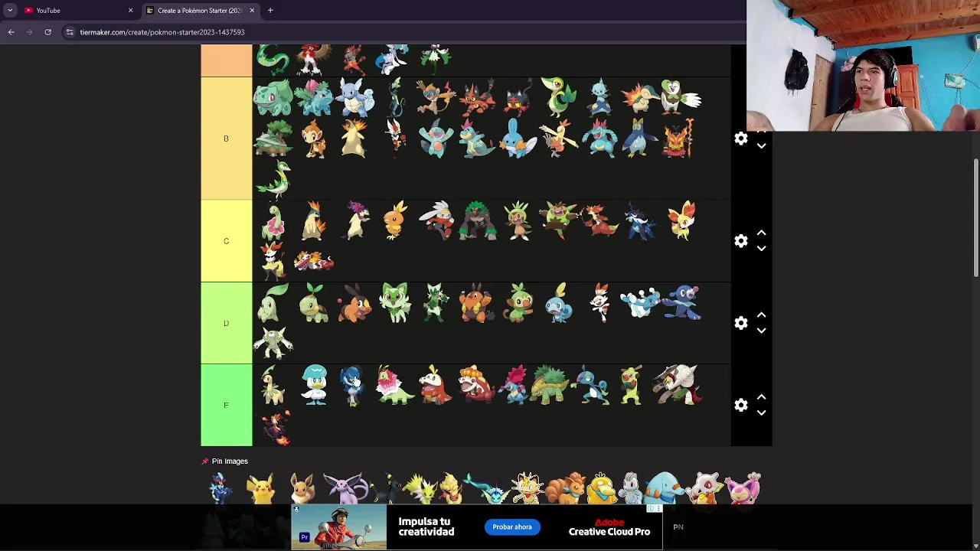Select Grookey in tier D
Screen dimensions: 980x551
(x=518, y=302)
